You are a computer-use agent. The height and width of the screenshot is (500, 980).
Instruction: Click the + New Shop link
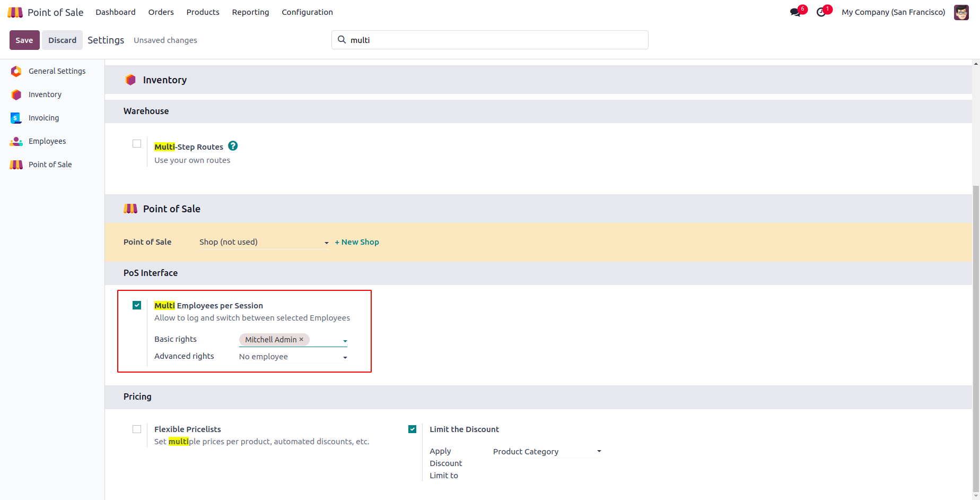pos(357,242)
